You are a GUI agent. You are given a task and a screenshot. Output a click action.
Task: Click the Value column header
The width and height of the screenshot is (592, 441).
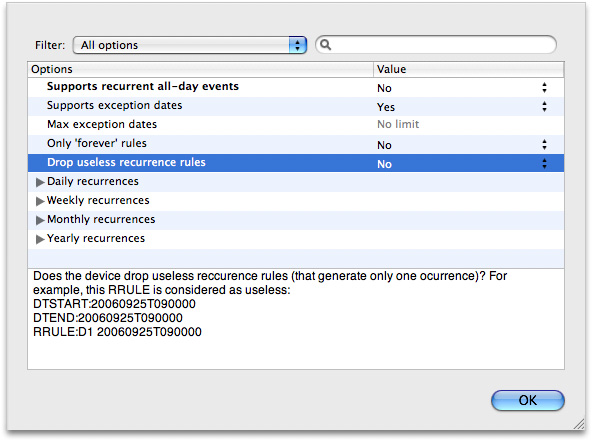point(469,69)
